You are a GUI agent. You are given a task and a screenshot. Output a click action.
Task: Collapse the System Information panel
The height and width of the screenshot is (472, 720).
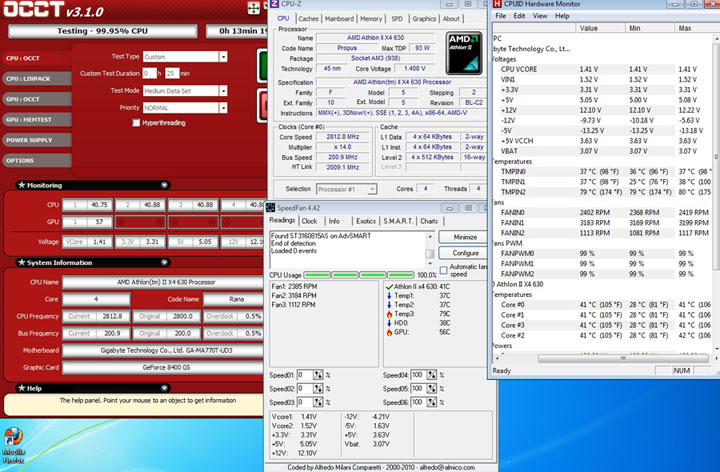164,262
